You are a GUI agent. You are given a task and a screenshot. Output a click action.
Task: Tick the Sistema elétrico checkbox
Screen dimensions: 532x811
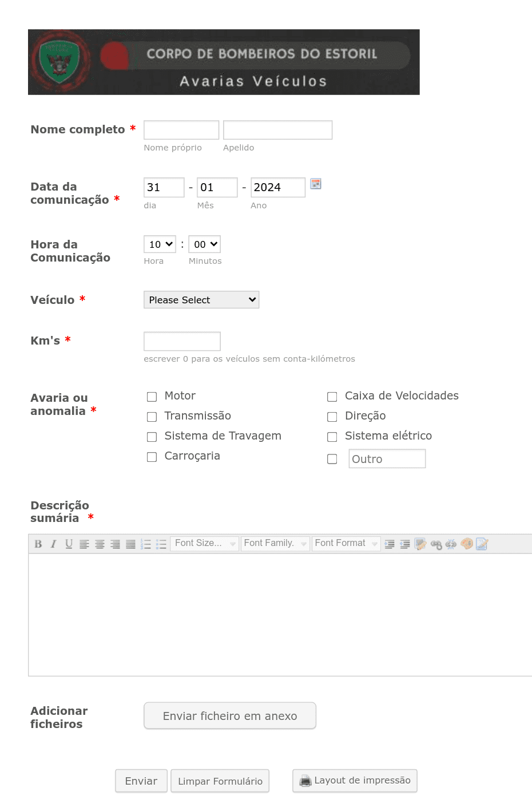(332, 437)
